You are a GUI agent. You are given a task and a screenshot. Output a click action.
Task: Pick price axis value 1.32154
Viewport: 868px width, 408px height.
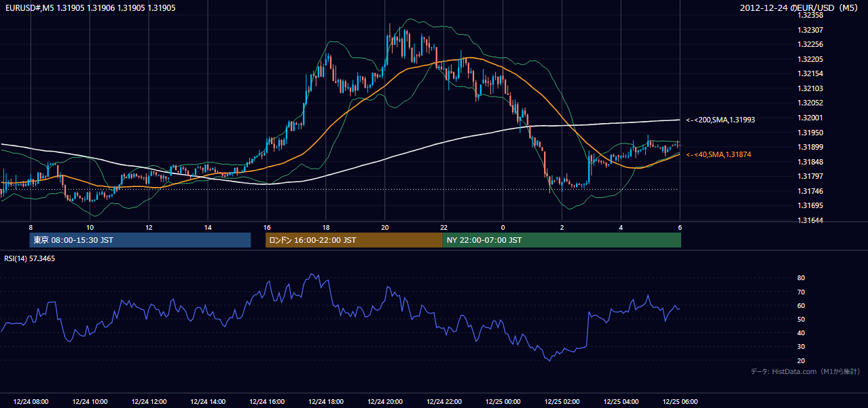tap(810, 73)
